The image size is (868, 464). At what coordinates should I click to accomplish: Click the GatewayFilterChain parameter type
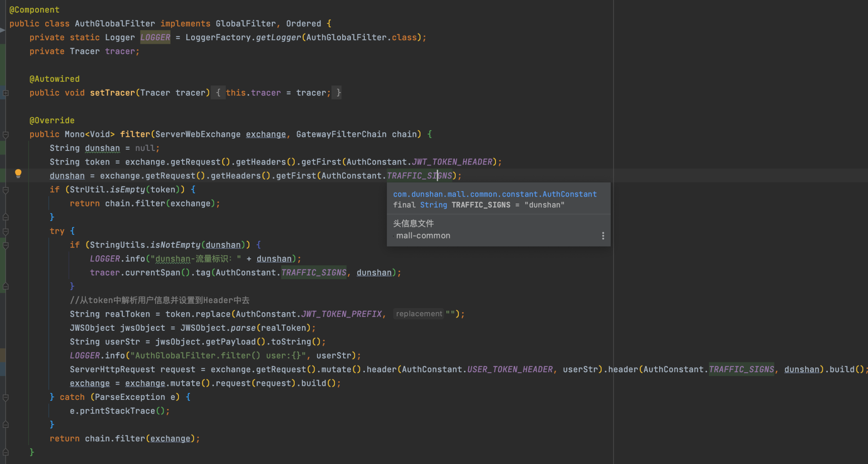point(341,134)
